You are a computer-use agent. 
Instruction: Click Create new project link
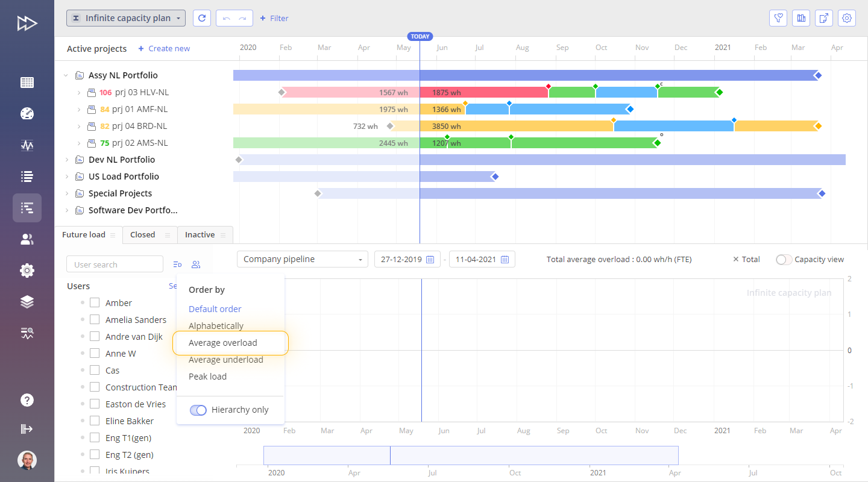click(164, 49)
